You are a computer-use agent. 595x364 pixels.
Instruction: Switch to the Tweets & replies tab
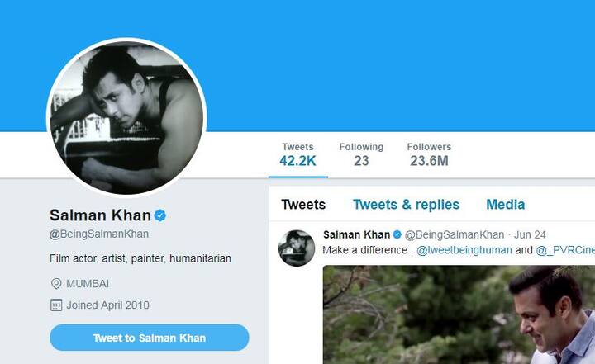click(406, 205)
